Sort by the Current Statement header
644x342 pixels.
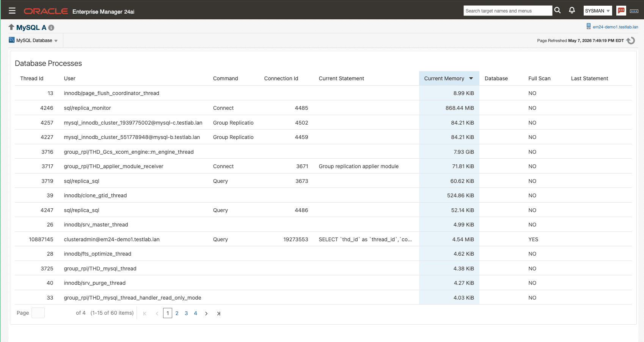point(341,78)
